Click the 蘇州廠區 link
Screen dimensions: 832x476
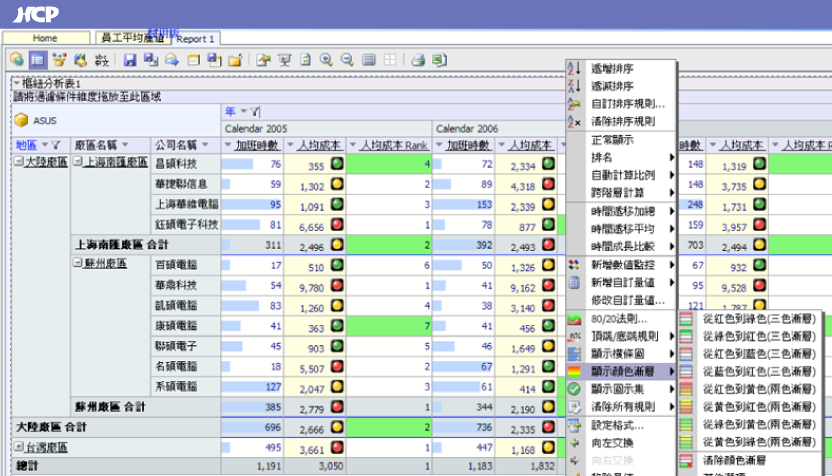(105, 263)
